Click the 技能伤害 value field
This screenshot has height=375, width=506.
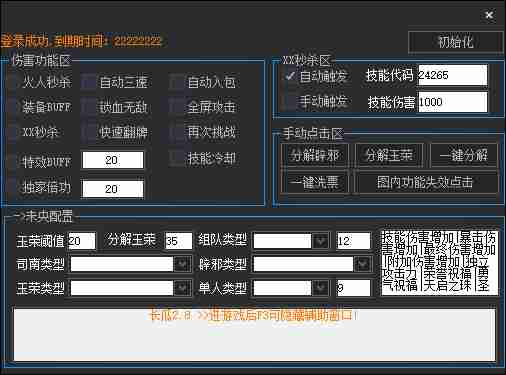coord(452,102)
